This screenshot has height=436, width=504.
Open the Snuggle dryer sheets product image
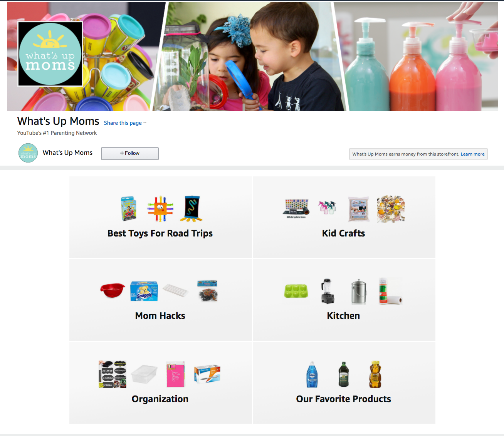tap(144, 291)
